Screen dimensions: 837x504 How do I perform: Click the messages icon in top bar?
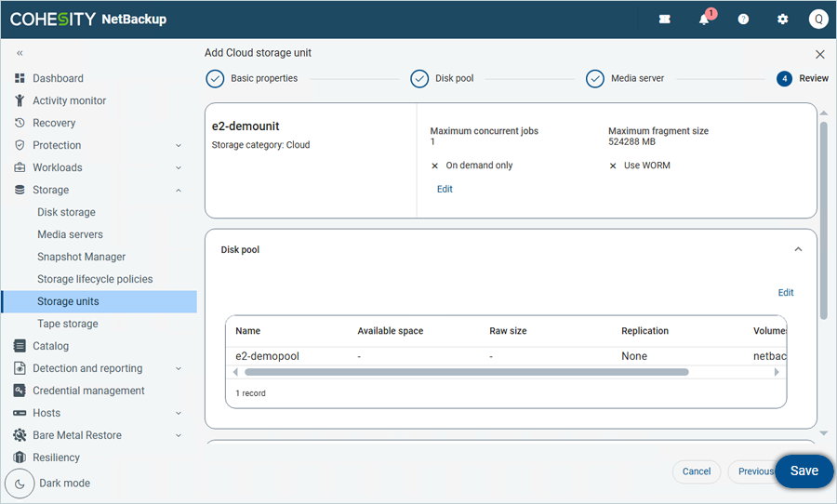(x=665, y=20)
